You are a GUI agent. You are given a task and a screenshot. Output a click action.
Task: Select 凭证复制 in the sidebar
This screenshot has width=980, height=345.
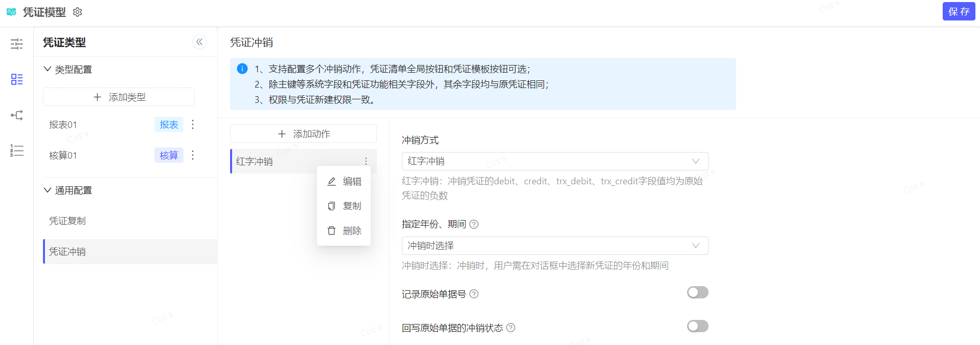[x=67, y=221]
